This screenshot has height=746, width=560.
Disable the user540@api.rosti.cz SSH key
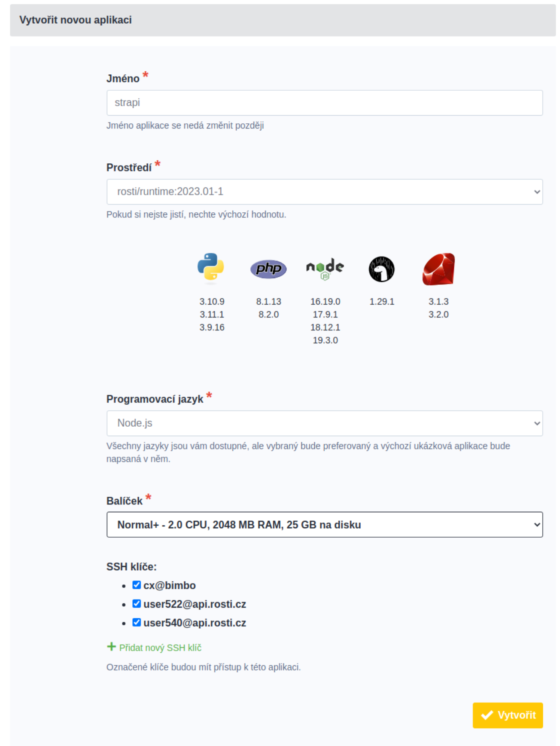point(137,622)
